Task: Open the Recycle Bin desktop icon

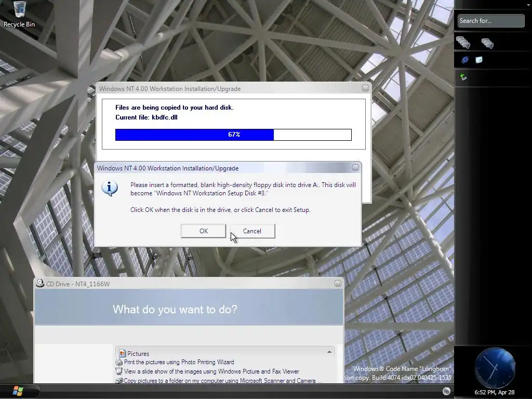Action: [19, 14]
